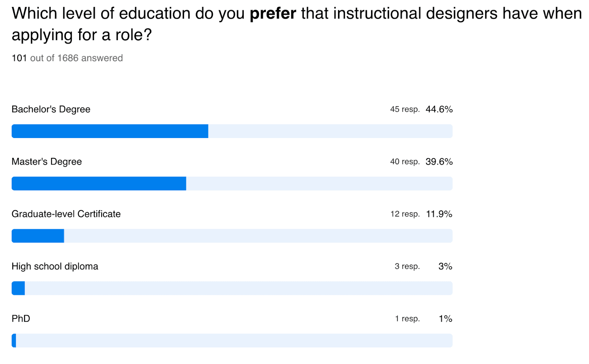The height and width of the screenshot is (364, 589).
Task: Click the '40 resp.' count
Action: coord(405,162)
